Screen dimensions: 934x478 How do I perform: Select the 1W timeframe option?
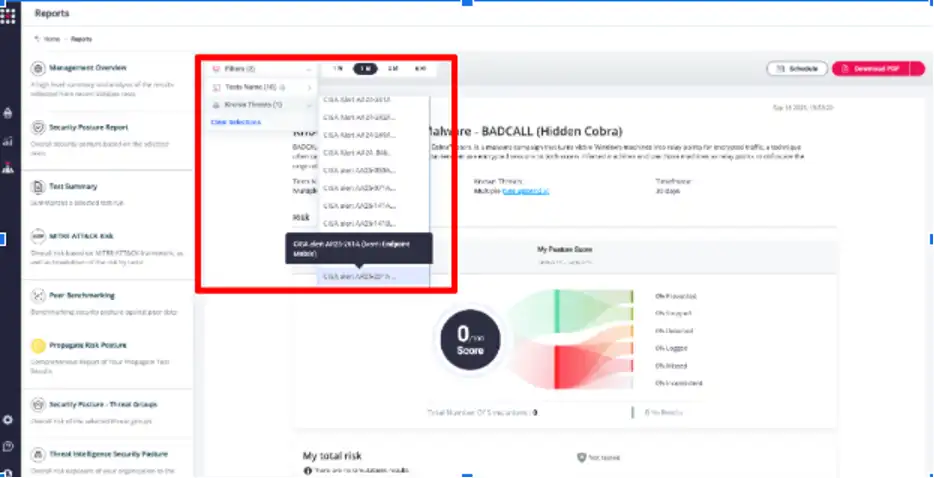(x=338, y=68)
